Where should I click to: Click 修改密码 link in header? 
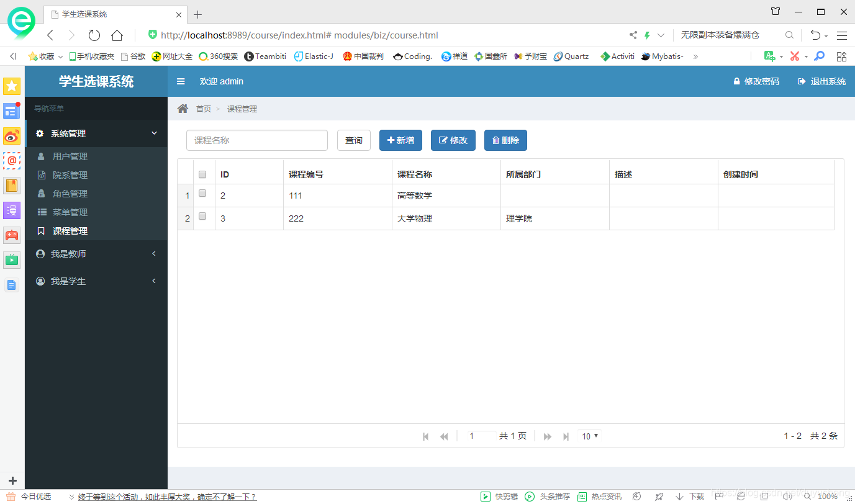[756, 81]
